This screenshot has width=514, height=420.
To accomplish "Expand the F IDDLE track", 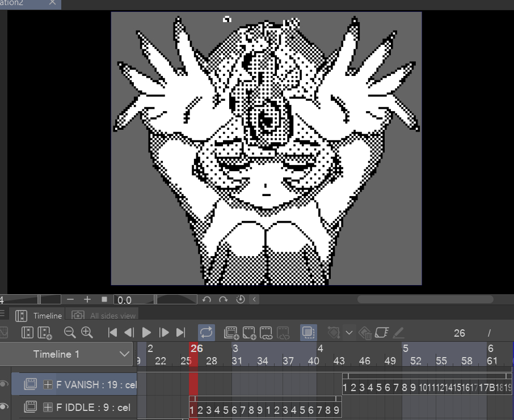I will [x=48, y=407].
